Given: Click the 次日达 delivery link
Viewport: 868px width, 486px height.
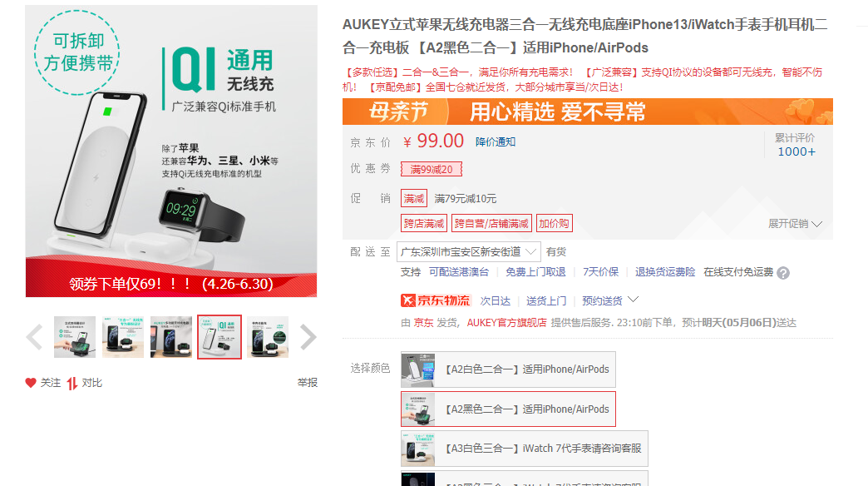Looking at the screenshot, I should [495, 301].
